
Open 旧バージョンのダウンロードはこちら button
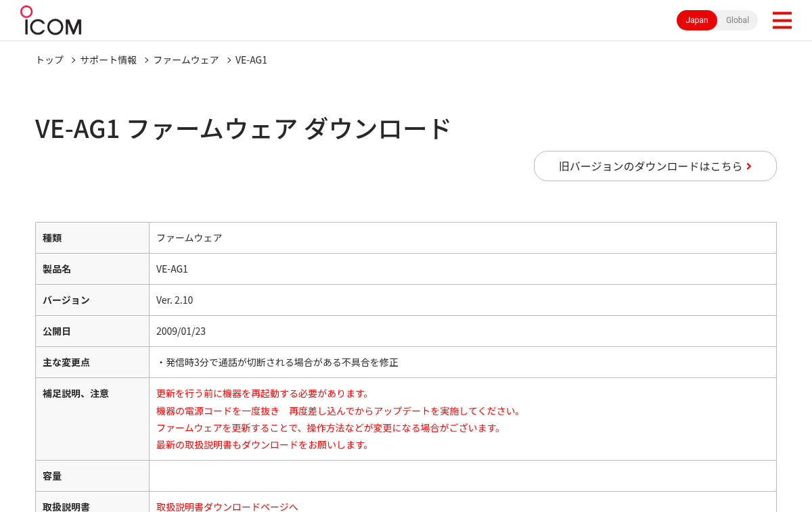tap(655, 166)
